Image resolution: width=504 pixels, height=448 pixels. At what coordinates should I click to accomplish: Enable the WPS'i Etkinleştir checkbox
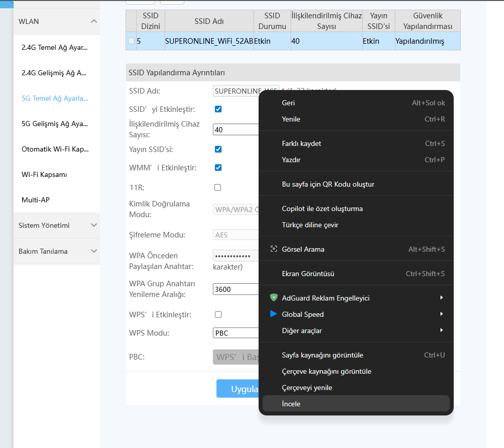[x=218, y=315]
